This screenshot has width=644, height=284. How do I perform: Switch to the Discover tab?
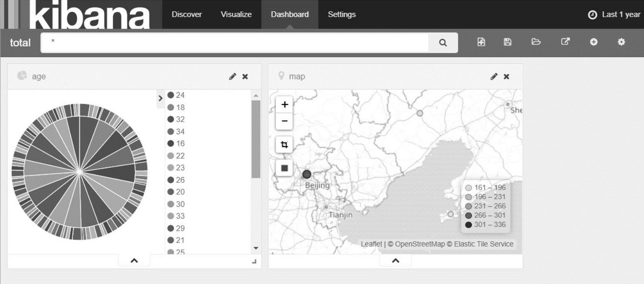tap(186, 14)
